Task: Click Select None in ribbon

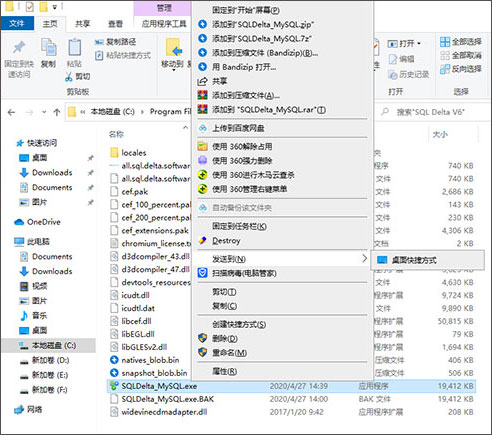Action: 461,55
